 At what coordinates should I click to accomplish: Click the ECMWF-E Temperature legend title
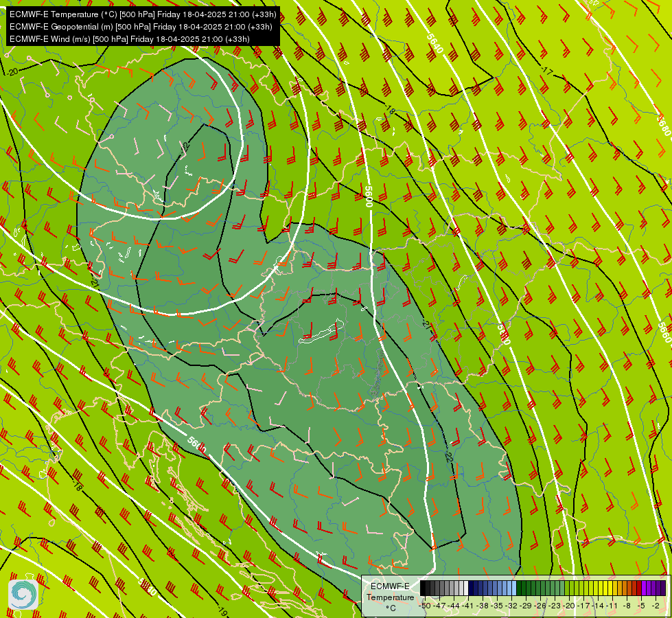[390, 592]
